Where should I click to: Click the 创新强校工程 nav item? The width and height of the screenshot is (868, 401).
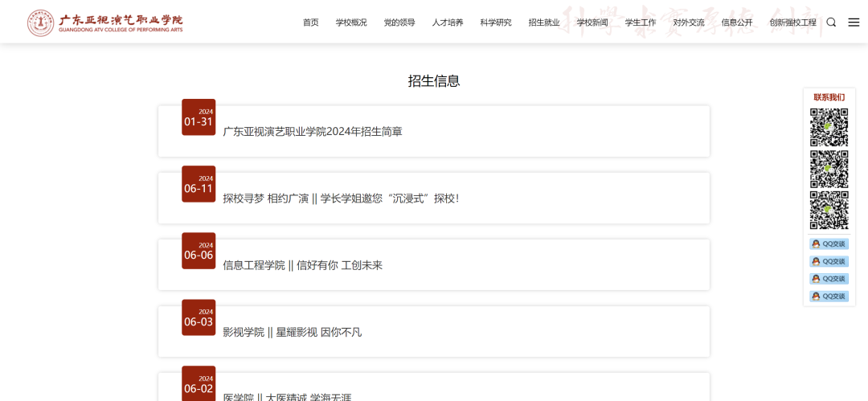[x=792, y=23]
